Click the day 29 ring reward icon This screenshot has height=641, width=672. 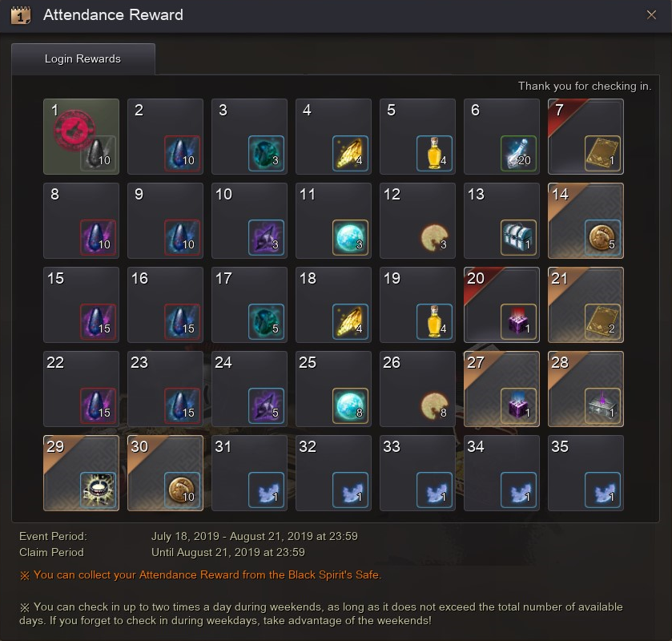(x=99, y=490)
